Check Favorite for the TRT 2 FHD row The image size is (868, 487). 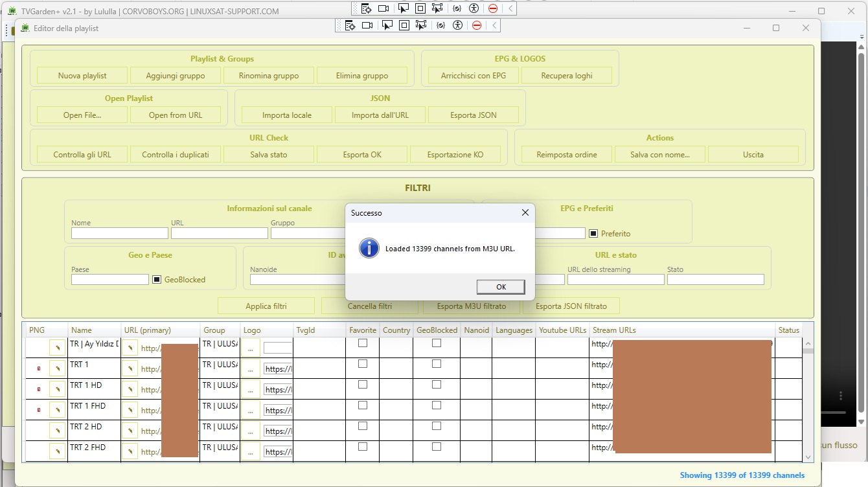(363, 447)
